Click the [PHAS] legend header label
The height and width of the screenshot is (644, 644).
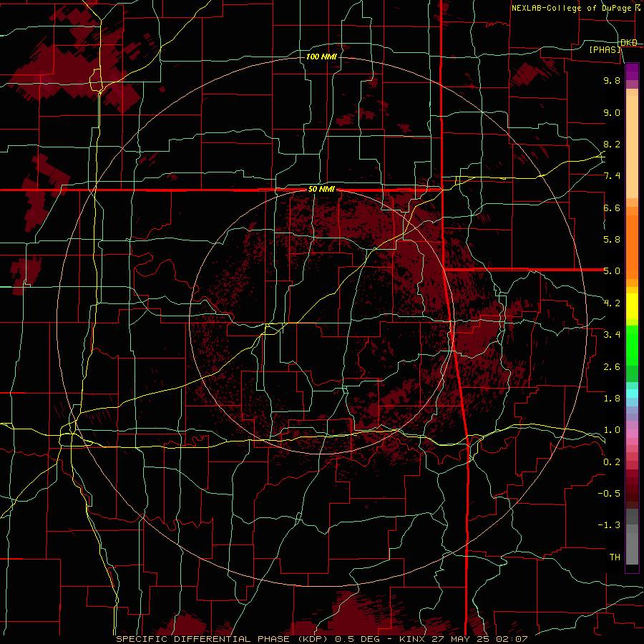pyautogui.click(x=605, y=49)
